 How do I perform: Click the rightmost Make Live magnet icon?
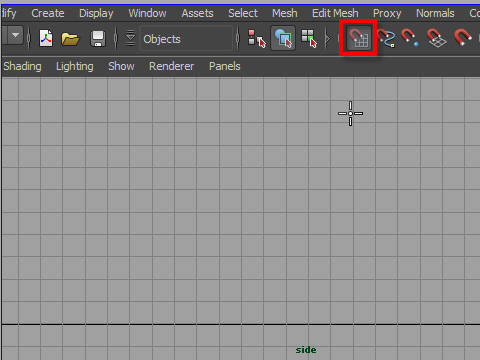pos(463,37)
